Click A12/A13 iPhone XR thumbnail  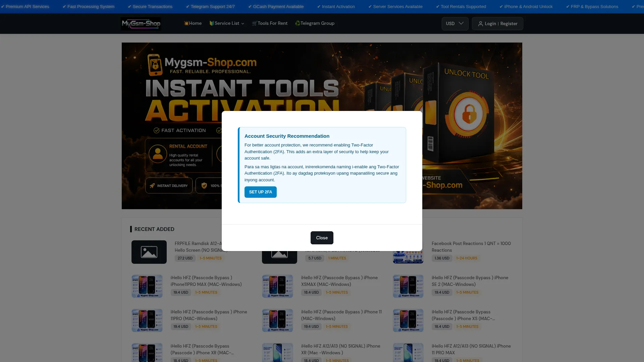[277, 353]
